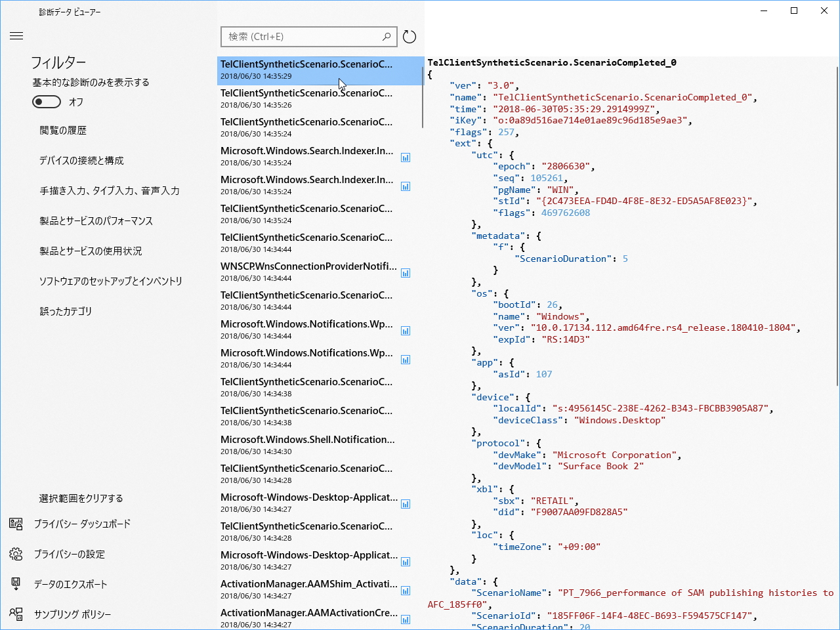The height and width of the screenshot is (630, 840).
Task: Click the プライバシーの設定 gear icon
Action: point(16,554)
